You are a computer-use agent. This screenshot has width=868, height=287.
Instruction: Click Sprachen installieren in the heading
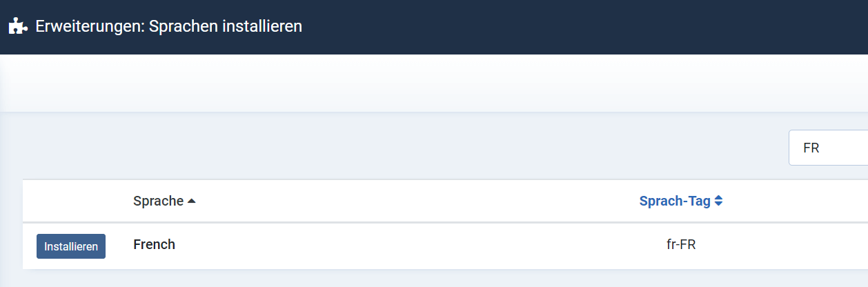226,27
